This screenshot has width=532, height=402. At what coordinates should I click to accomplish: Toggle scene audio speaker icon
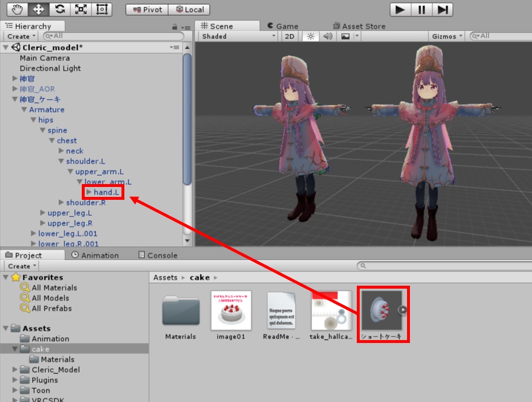pos(328,36)
